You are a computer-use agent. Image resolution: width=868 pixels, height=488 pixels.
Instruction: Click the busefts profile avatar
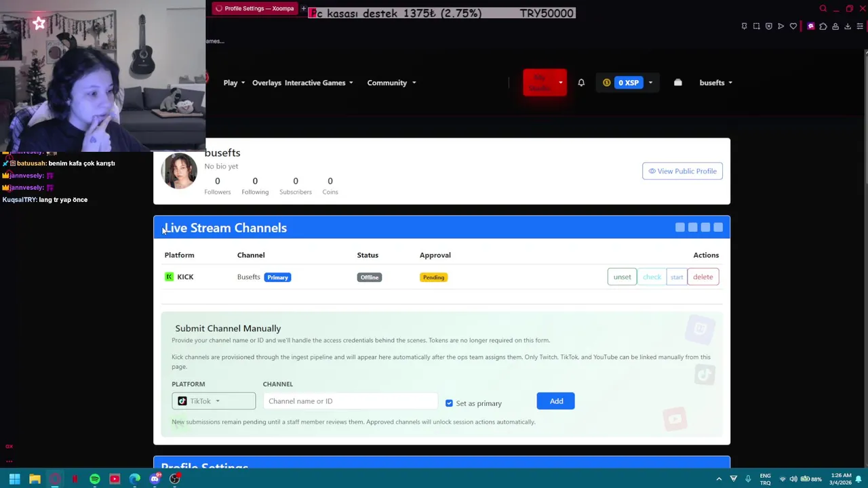(x=179, y=170)
